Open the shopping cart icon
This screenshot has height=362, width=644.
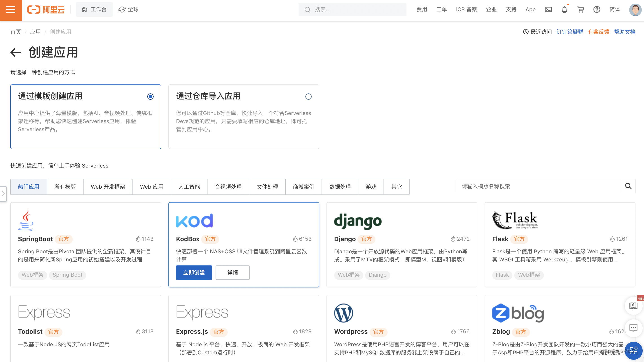[580, 9]
